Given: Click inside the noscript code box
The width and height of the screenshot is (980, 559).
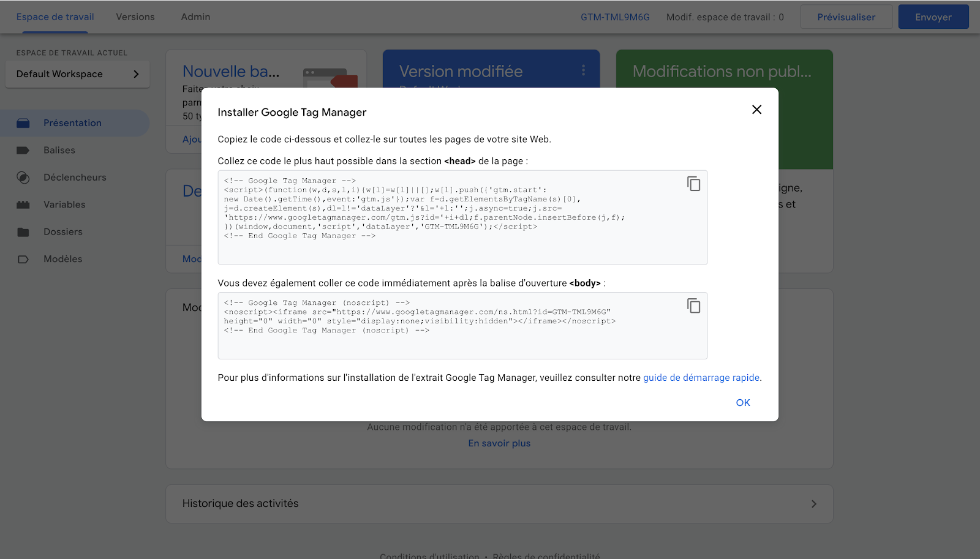Looking at the screenshot, I should click(x=462, y=326).
